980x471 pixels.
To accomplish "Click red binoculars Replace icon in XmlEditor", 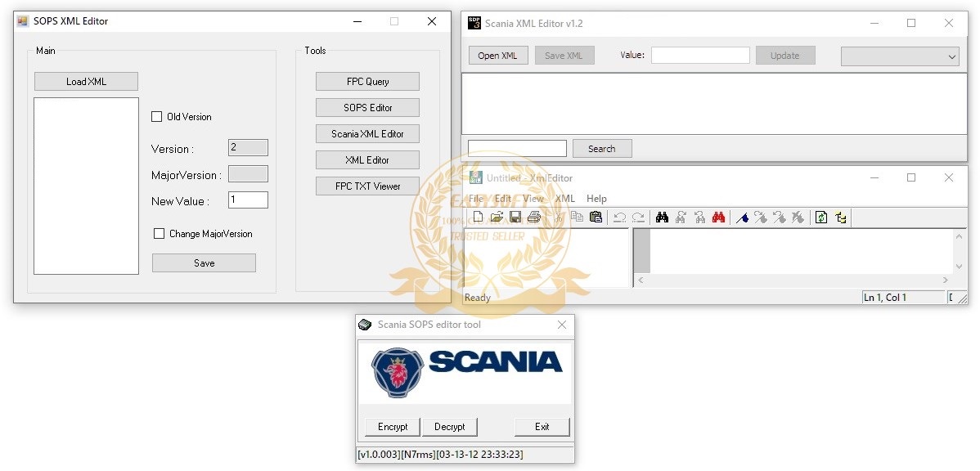I will 719,218.
